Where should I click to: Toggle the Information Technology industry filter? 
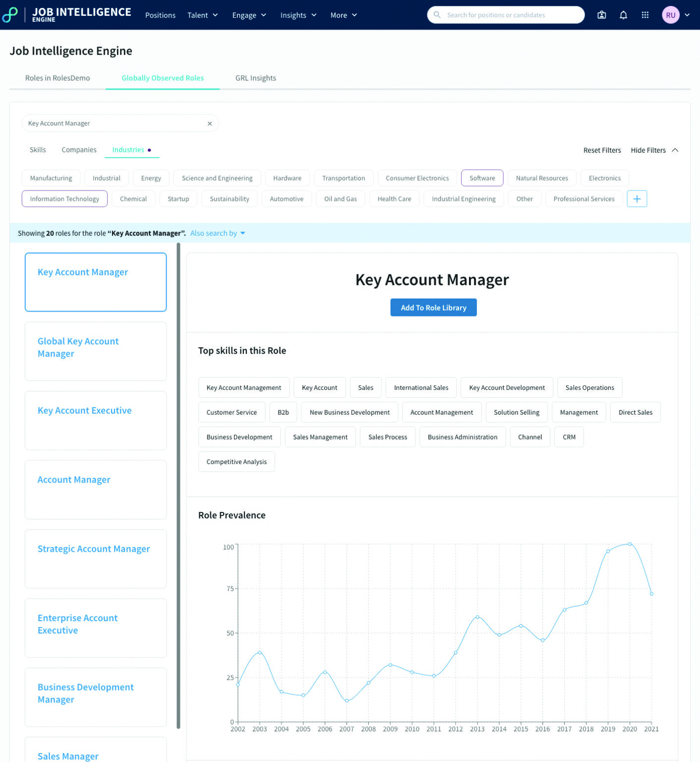point(64,198)
